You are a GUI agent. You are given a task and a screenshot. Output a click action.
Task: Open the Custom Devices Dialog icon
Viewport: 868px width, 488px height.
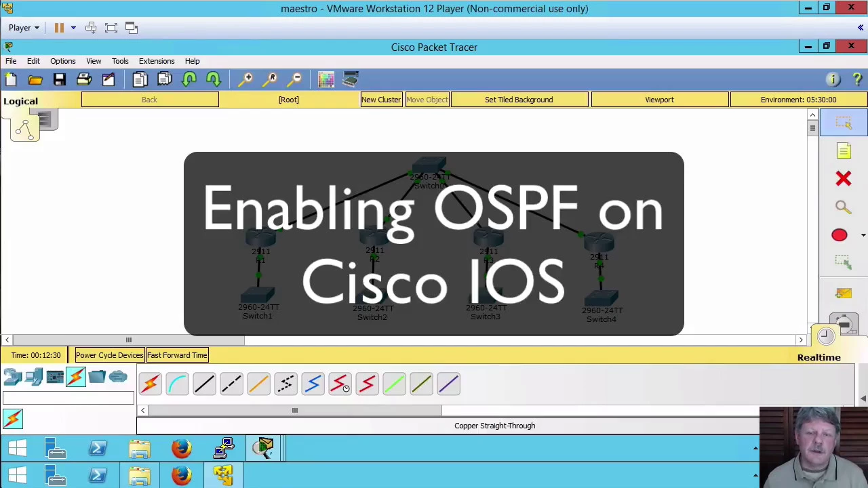[351, 80]
